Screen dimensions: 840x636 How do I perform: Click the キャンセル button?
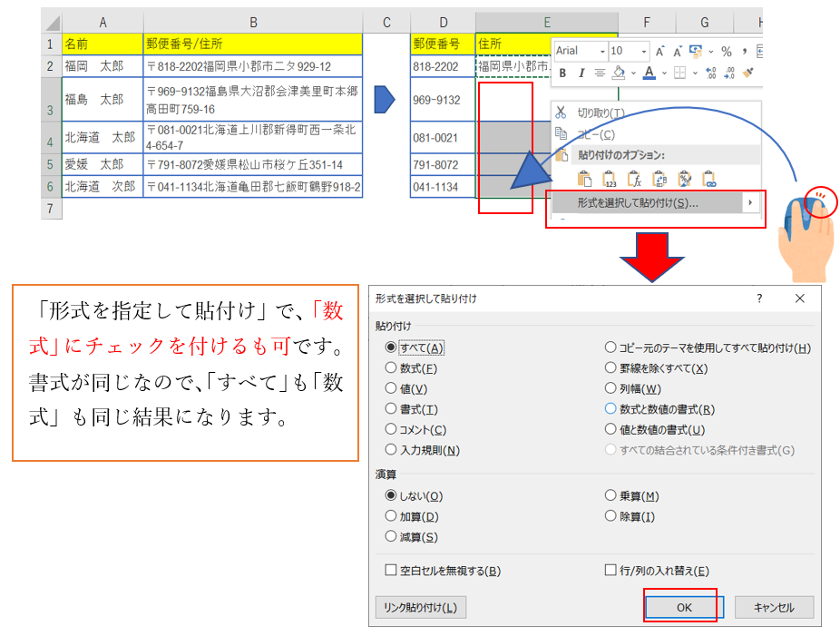click(774, 608)
